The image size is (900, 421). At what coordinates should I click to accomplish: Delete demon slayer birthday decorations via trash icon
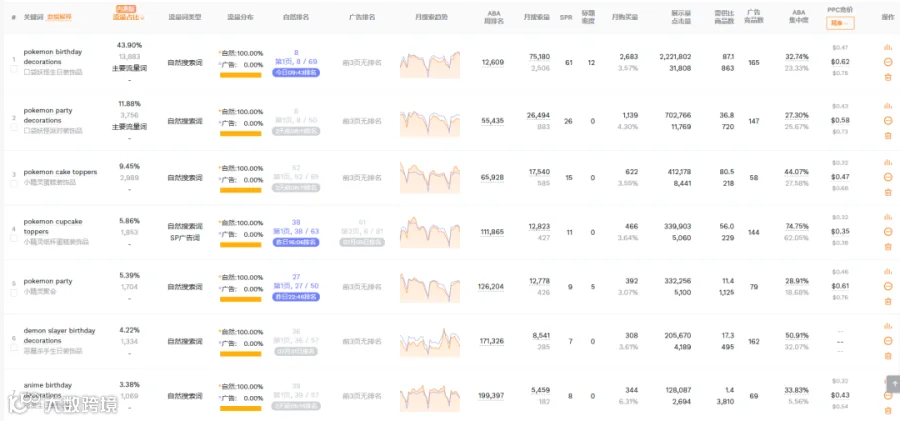point(888,356)
